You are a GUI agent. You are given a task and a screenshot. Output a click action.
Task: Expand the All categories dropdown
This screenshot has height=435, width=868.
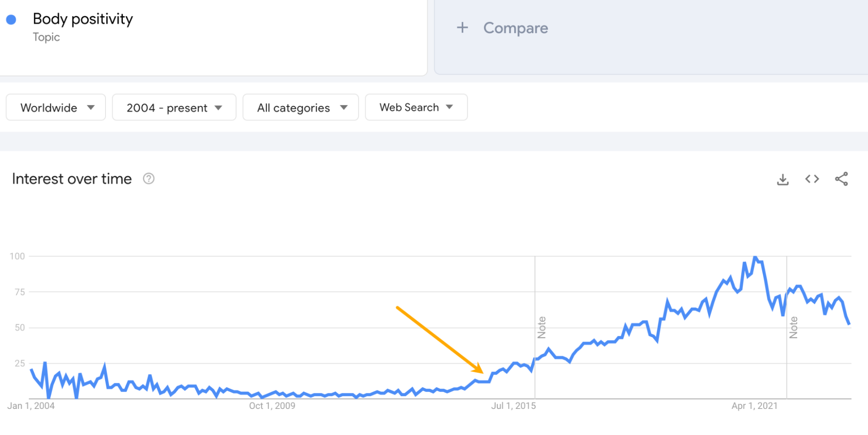click(x=300, y=107)
